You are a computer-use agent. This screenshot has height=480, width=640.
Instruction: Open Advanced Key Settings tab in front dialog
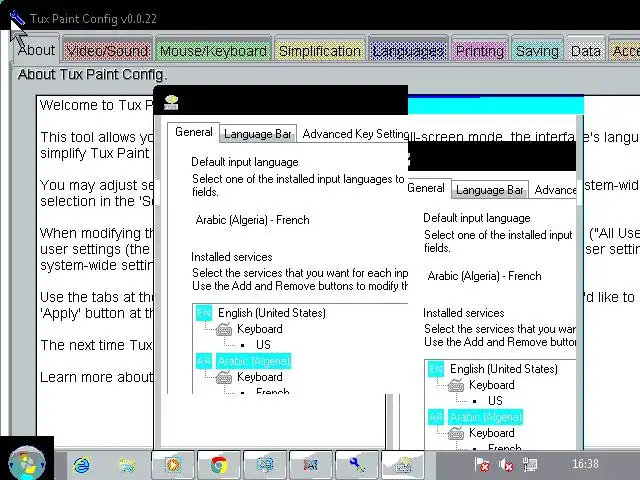coord(355,134)
